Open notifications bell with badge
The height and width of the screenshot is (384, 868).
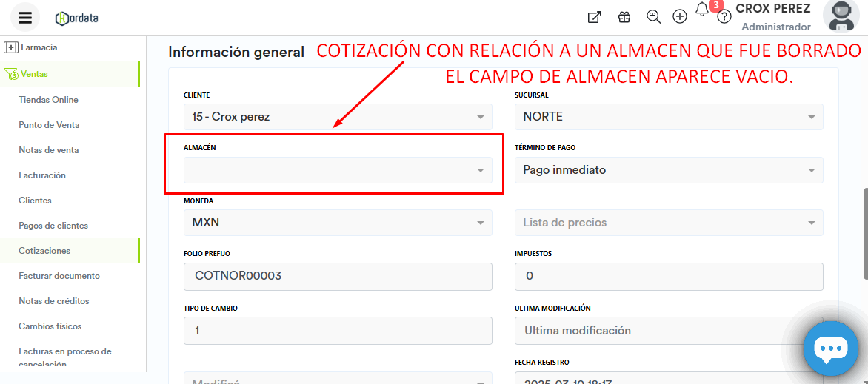703,10
